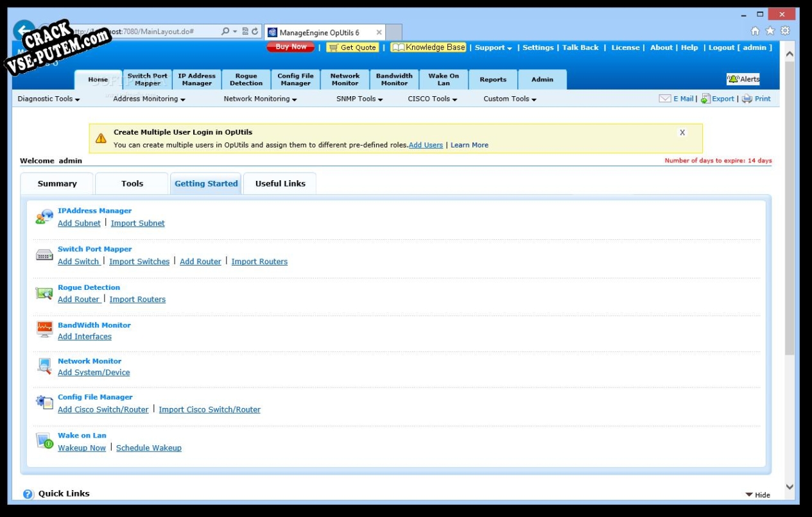812x517 pixels.
Task: Expand the CISCO Tools menu
Action: 433,99
